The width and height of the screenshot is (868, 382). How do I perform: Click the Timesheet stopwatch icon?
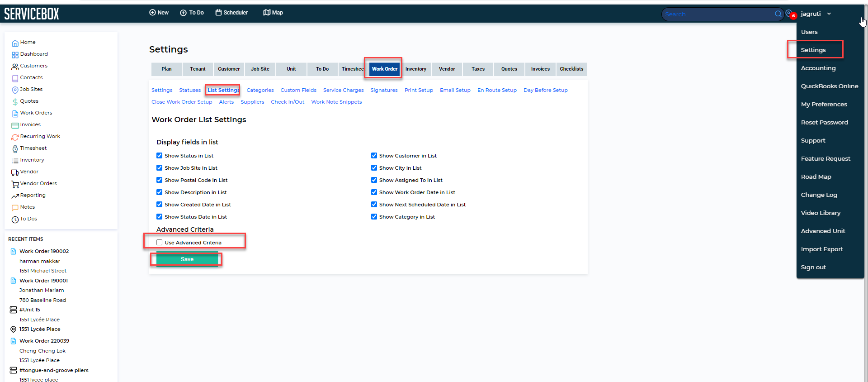15,149
